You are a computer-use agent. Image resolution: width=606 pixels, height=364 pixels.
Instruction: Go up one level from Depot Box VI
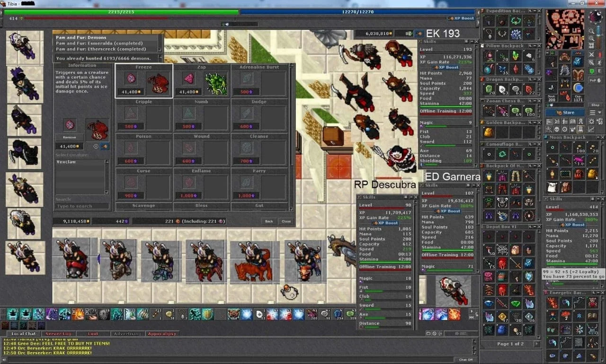coord(530,227)
